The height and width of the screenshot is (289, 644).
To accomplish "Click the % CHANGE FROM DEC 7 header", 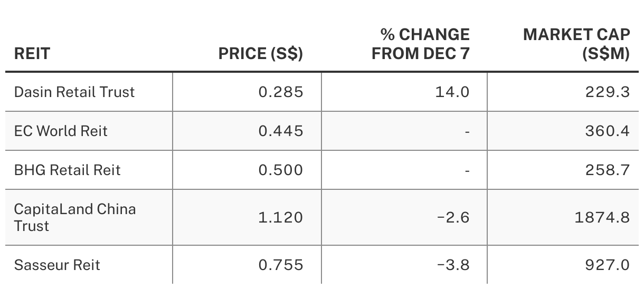I will point(421,44).
